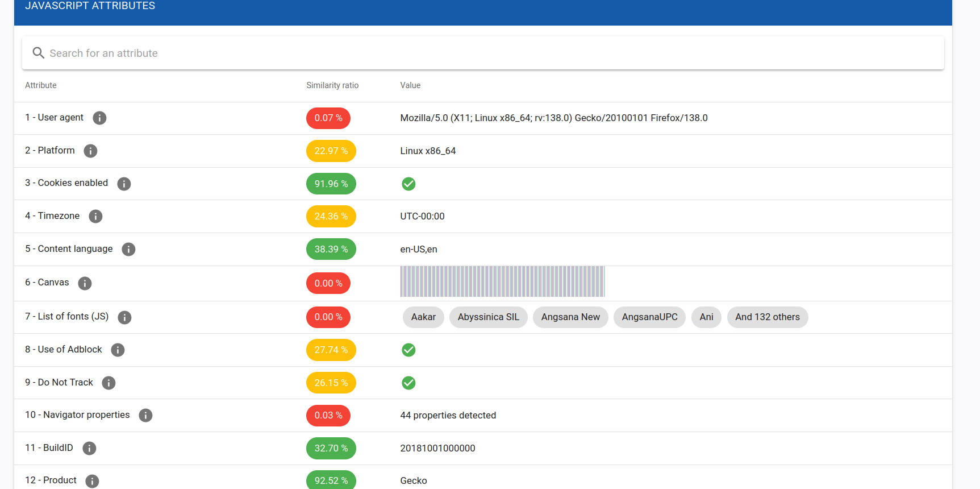This screenshot has width=980, height=489.
Task: Click the 44 properties detected value
Action: (448, 415)
